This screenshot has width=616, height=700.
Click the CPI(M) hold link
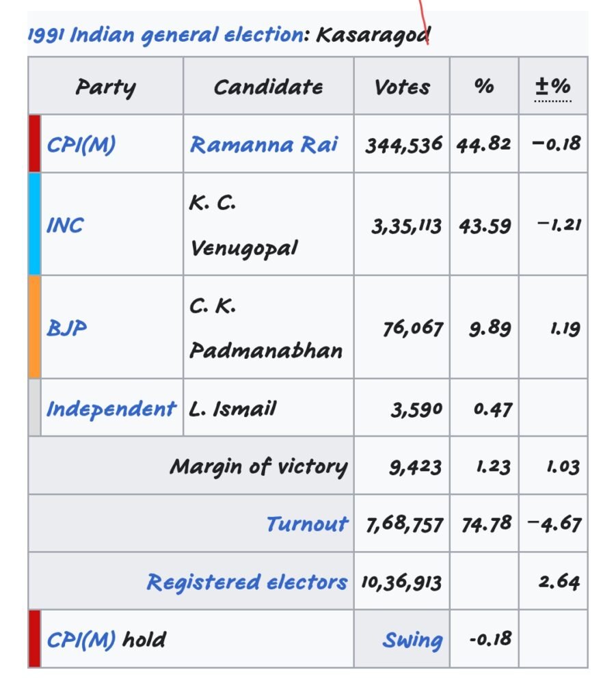tap(81, 640)
